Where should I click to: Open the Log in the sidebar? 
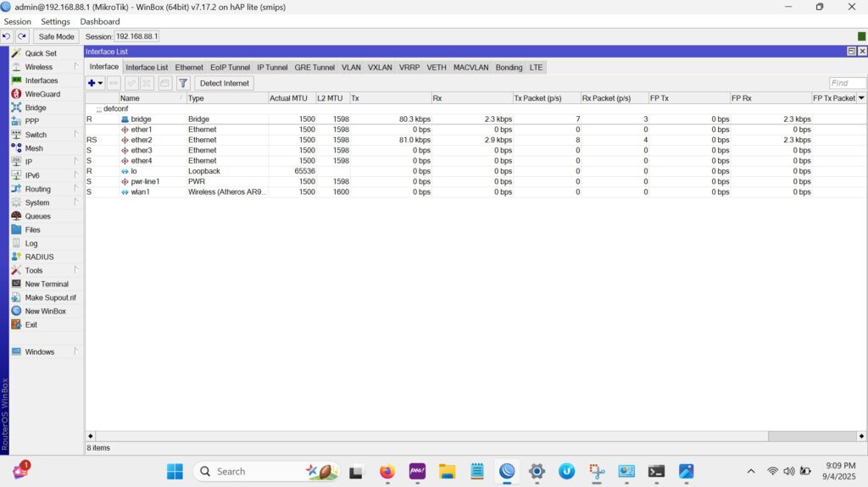click(31, 243)
